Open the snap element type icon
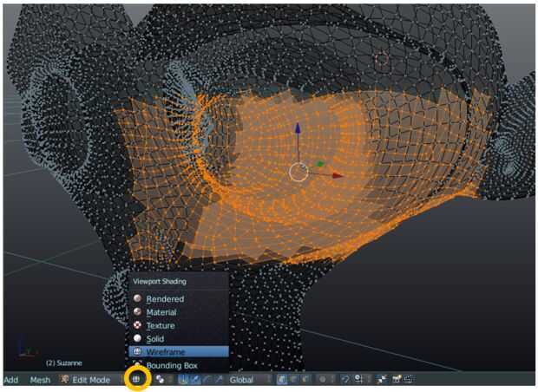Screen dimensions: 538x392 point(358,379)
